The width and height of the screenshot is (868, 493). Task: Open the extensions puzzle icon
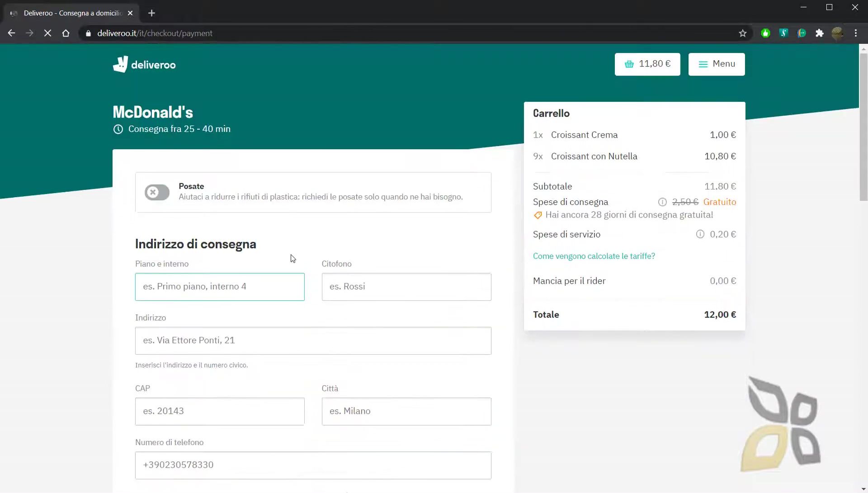(819, 33)
